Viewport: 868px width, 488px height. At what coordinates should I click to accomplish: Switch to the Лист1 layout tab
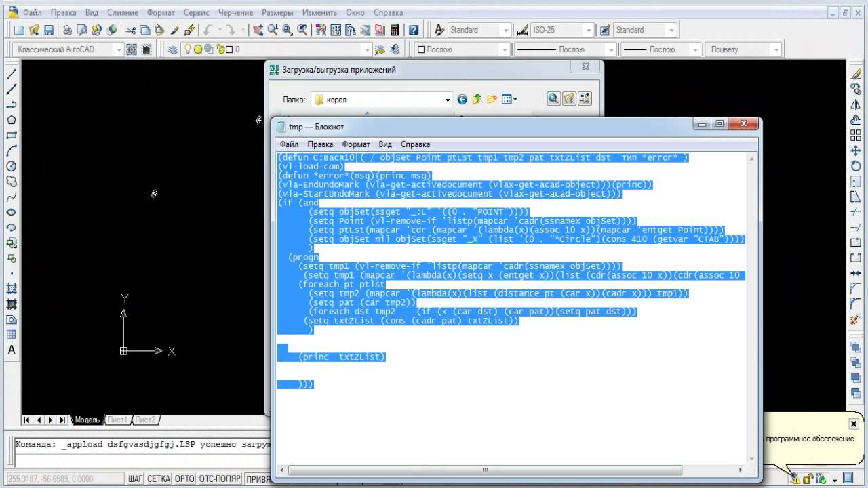coord(117,420)
